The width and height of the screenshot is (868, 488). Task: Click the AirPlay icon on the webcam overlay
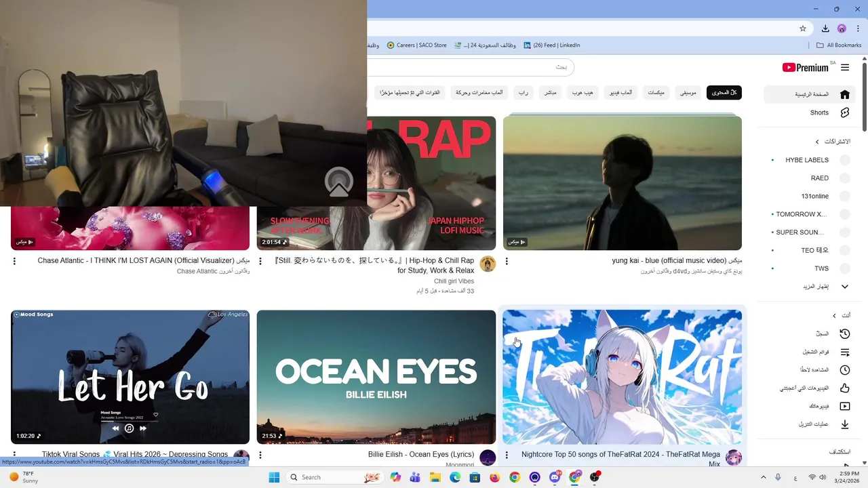pyautogui.click(x=338, y=182)
